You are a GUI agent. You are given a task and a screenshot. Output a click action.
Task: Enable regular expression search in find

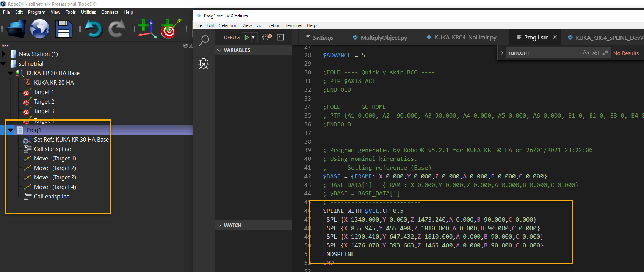pos(605,53)
